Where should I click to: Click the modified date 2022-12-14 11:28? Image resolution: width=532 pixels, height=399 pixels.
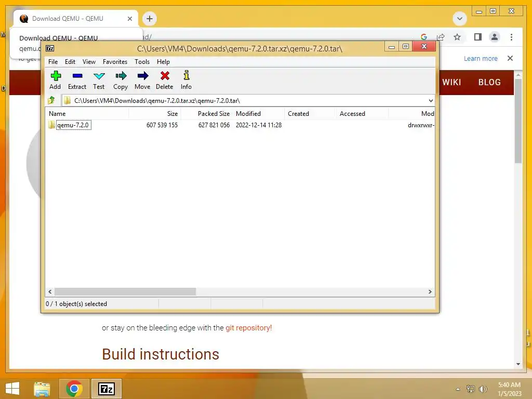(x=259, y=125)
